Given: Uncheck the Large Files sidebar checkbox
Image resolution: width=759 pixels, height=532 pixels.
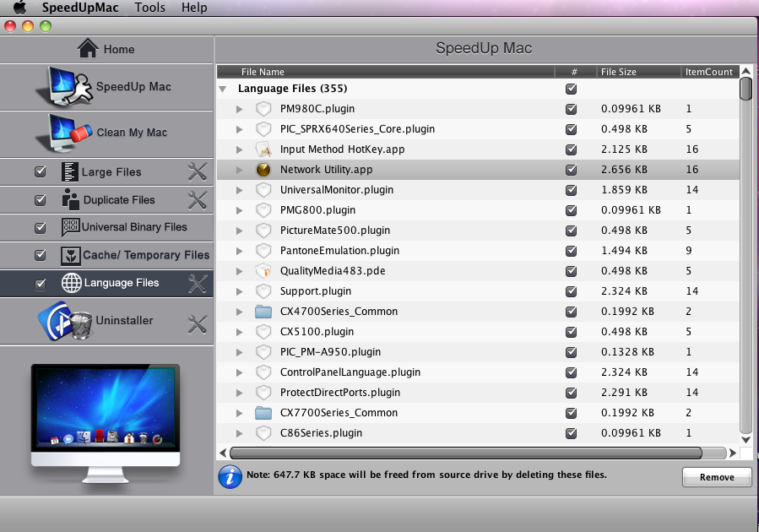Looking at the screenshot, I should coord(41,171).
